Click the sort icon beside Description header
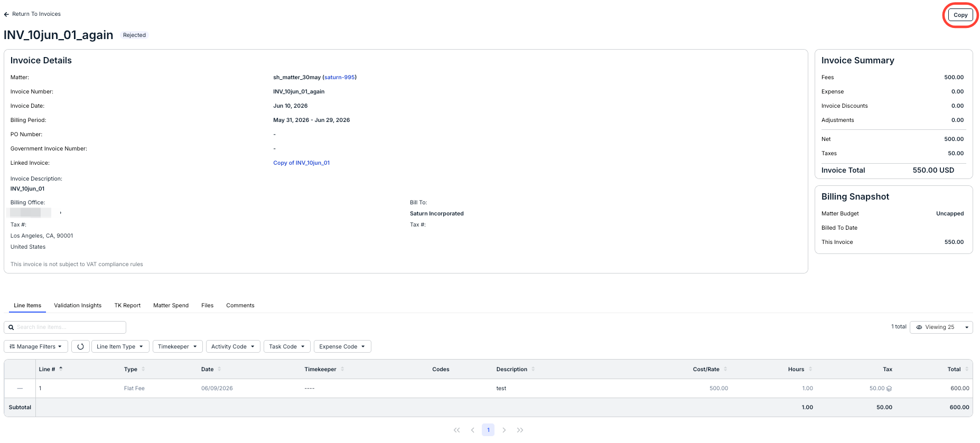Image resolution: width=980 pixels, height=443 pixels. (x=533, y=369)
